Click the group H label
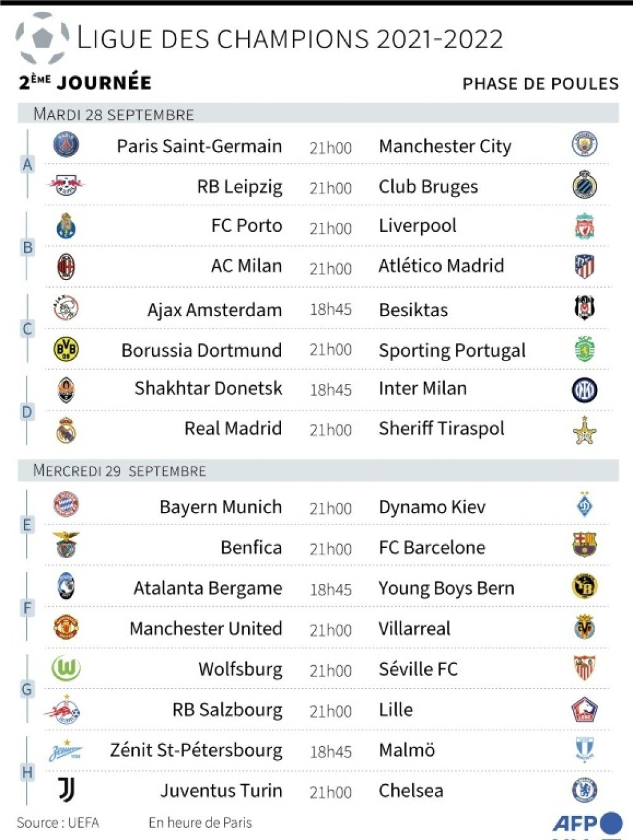The height and width of the screenshot is (840, 633). (27, 772)
